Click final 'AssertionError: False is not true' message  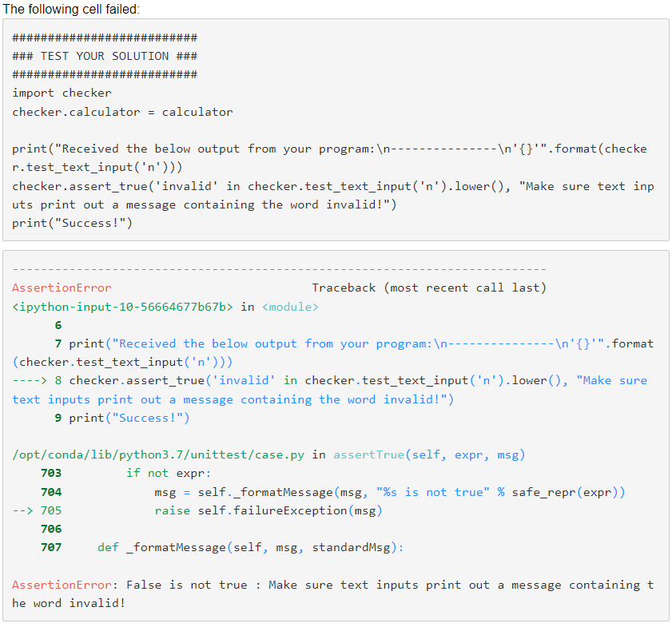[x=332, y=594]
